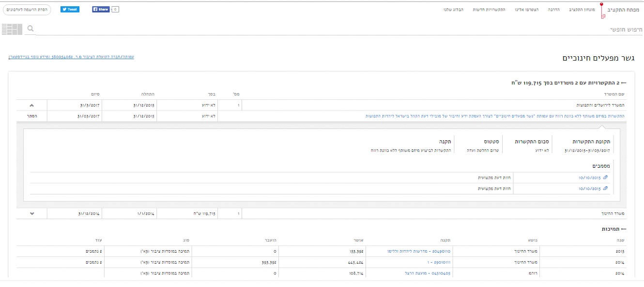This screenshot has height=287, width=644.
Task: Click הסתר to hide contract details
Action: point(31,116)
